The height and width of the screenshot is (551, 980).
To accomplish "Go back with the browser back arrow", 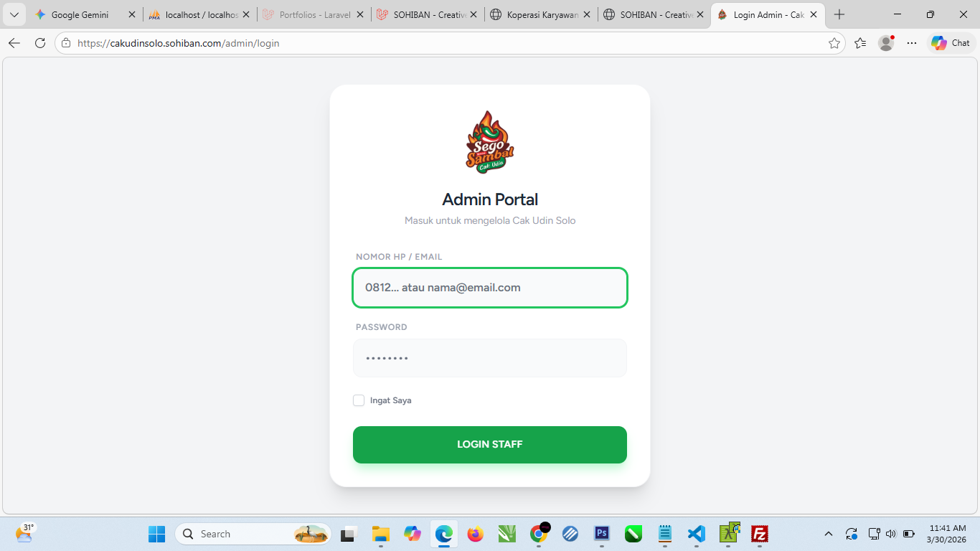I will click(x=14, y=43).
